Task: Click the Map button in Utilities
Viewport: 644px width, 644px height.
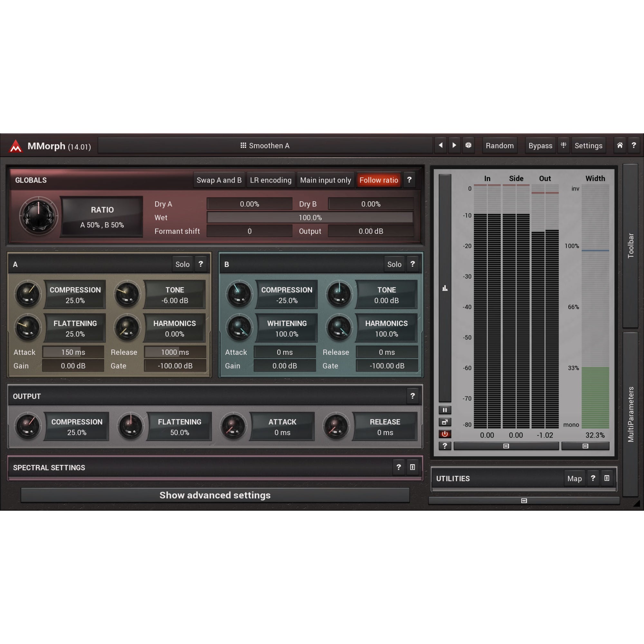Action: (x=574, y=478)
